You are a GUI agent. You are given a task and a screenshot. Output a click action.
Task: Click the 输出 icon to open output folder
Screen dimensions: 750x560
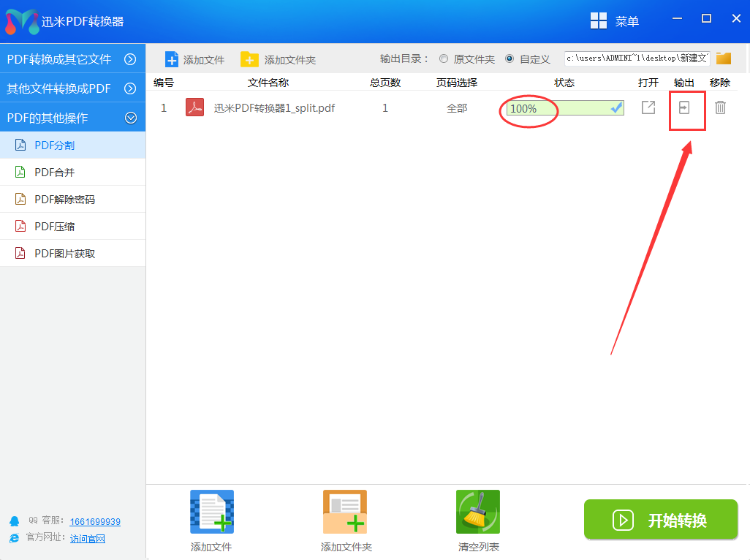(x=684, y=107)
